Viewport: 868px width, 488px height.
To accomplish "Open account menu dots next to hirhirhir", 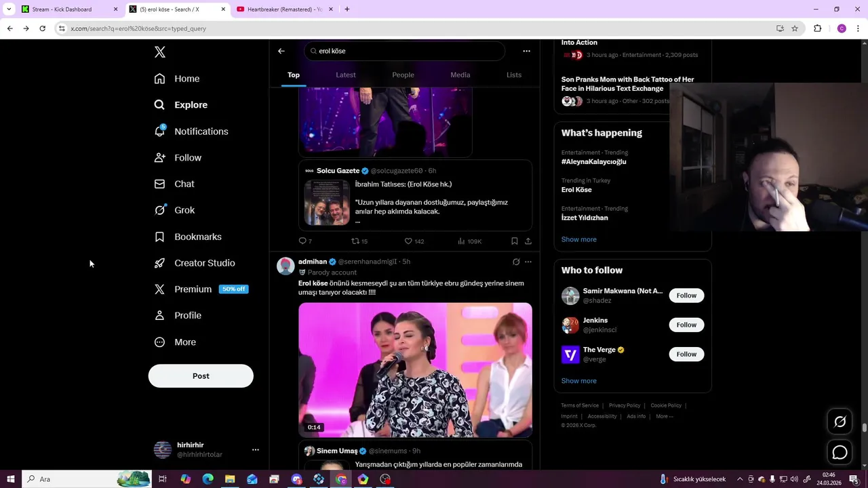I will tap(256, 450).
